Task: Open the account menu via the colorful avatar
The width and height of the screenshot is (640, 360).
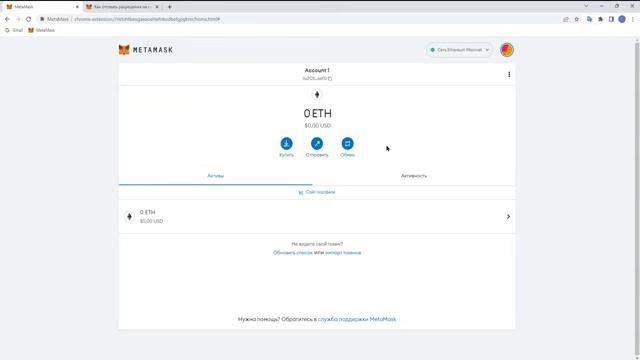Action: click(507, 50)
